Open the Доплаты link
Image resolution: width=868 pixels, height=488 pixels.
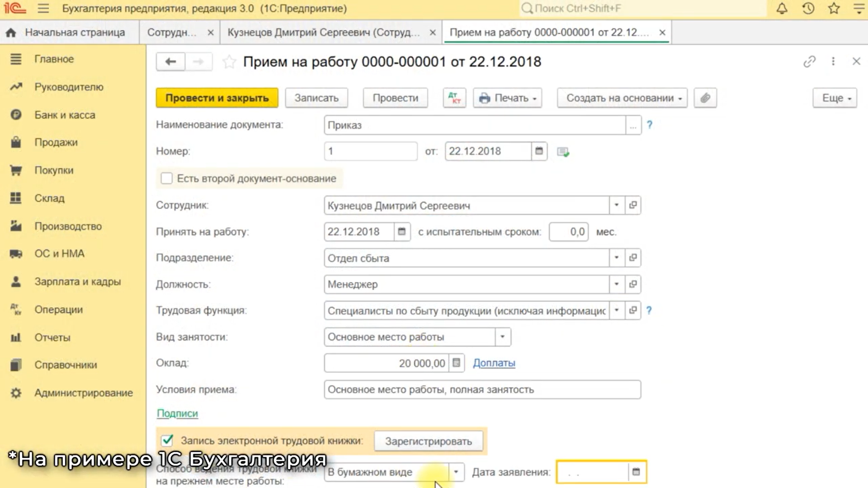494,363
